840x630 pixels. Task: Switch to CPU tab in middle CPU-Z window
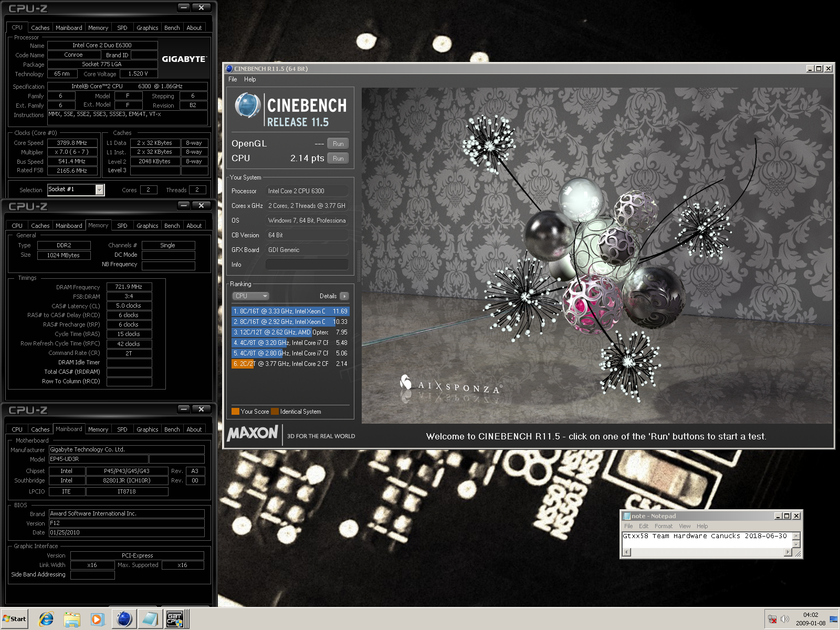[x=17, y=226]
